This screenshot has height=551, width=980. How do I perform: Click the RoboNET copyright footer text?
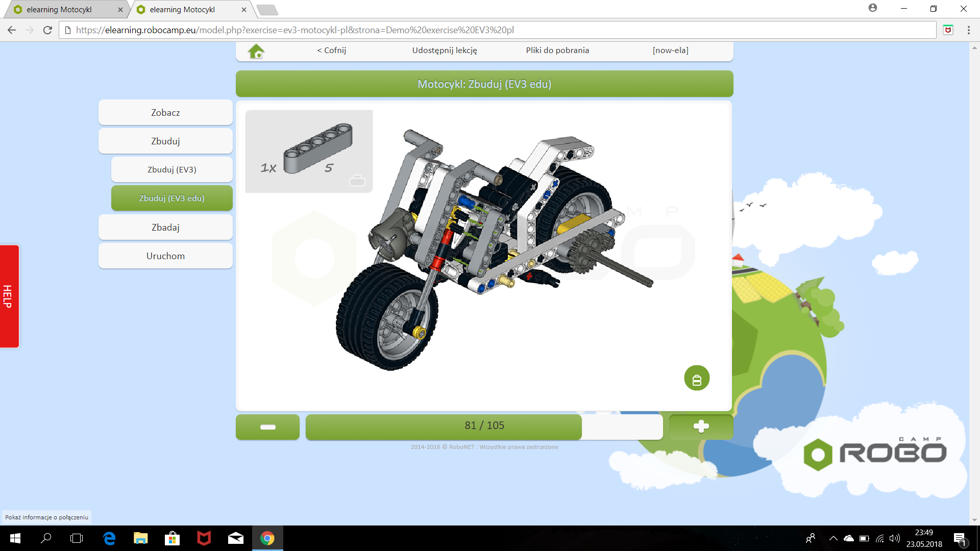[484, 447]
